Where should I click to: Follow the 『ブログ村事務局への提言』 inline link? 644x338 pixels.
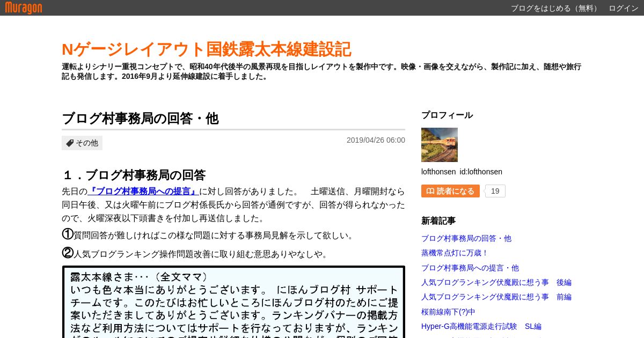pyautogui.click(x=143, y=191)
